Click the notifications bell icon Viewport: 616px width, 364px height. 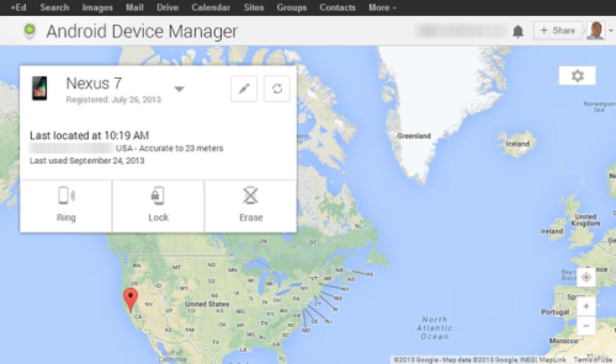click(x=518, y=32)
